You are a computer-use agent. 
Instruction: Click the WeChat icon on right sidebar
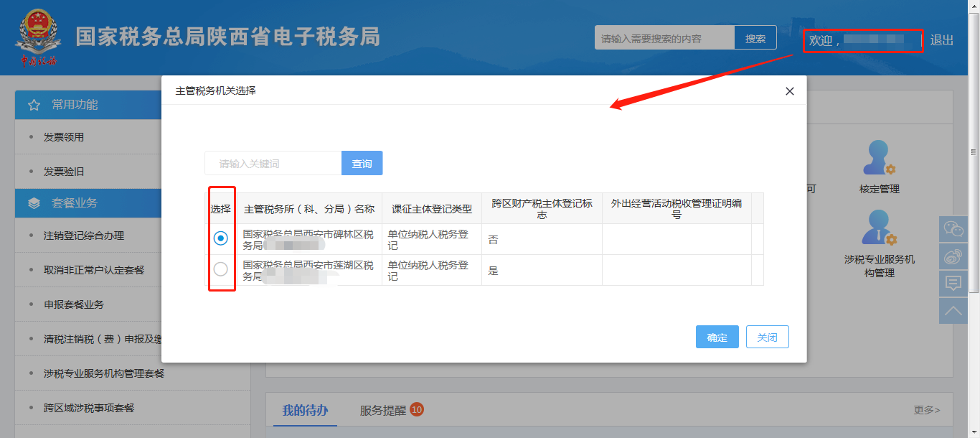pyautogui.click(x=953, y=230)
